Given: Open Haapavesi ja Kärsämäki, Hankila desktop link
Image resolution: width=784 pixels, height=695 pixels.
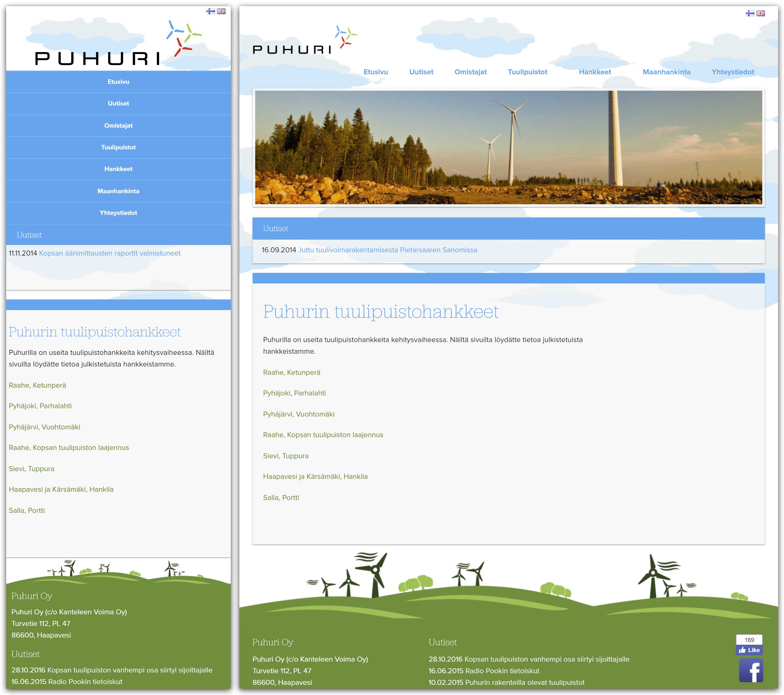Looking at the screenshot, I should (x=315, y=477).
